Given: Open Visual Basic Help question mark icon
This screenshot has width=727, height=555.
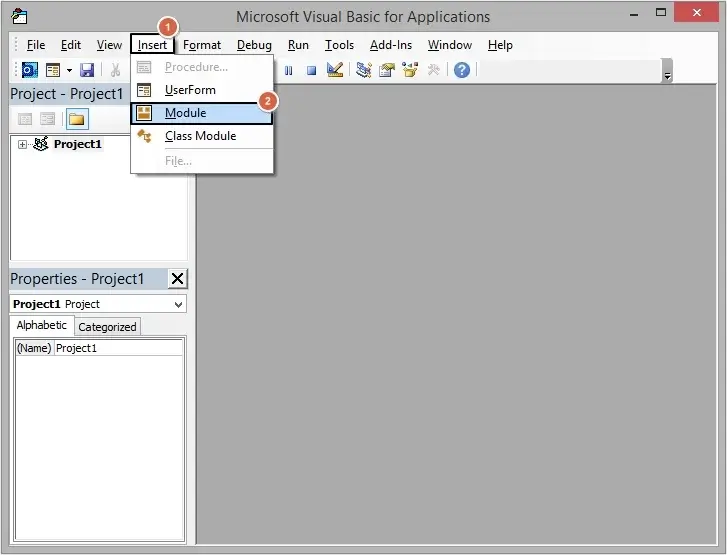Looking at the screenshot, I should [x=462, y=70].
